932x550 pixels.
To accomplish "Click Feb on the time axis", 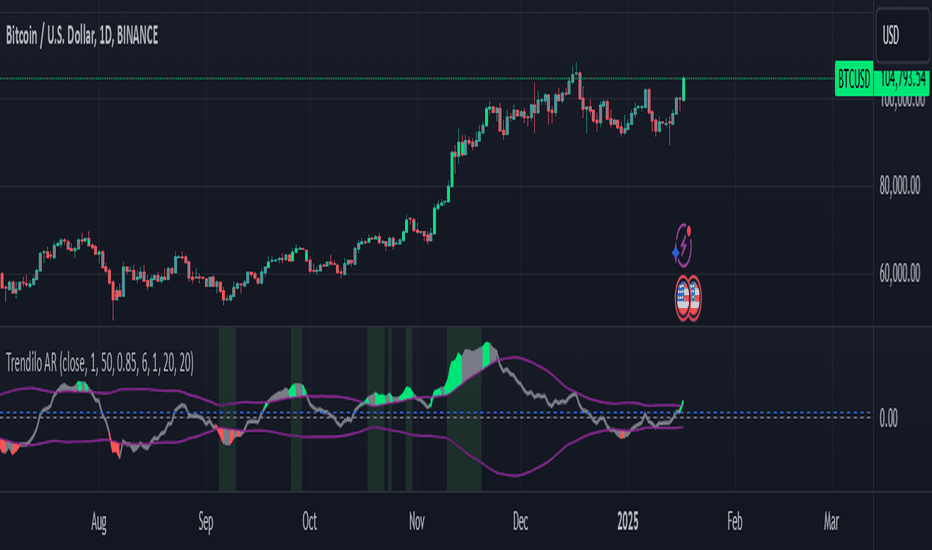I will coord(733,522).
